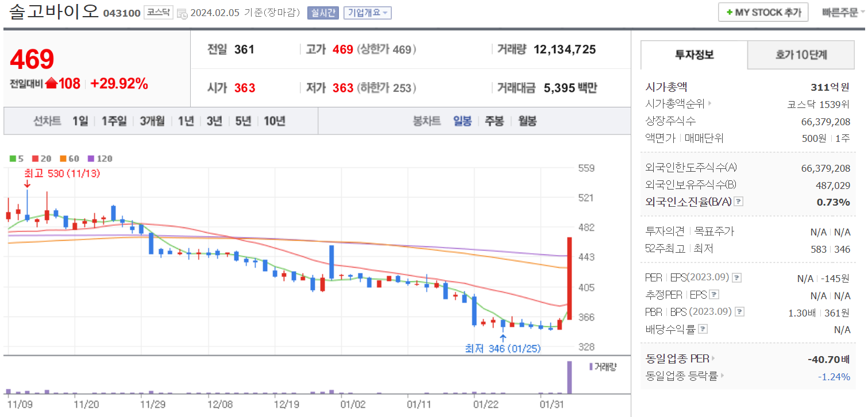
Task: Add stock with MY STOCK 추가 button
Action: (763, 13)
